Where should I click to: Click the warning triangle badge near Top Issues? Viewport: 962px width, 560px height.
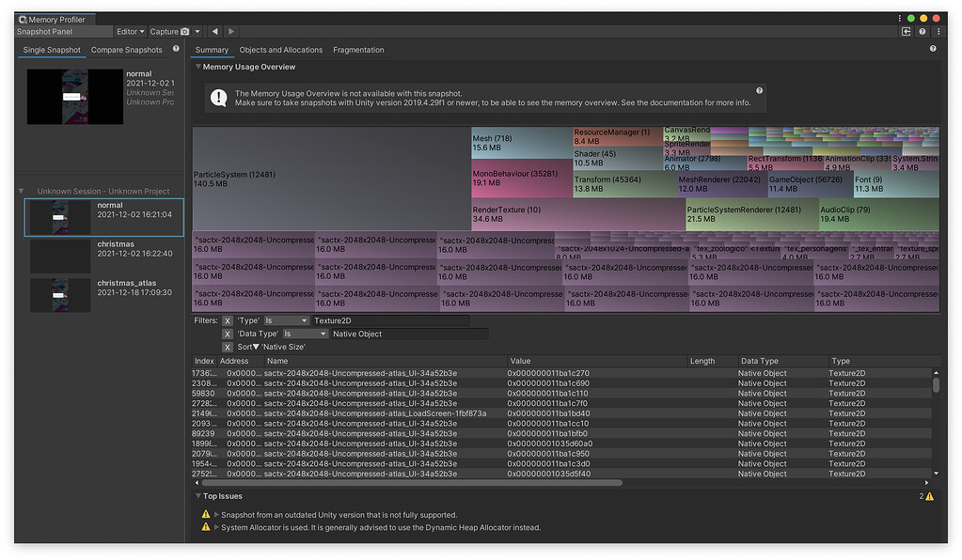pyautogui.click(x=927, y=495)
